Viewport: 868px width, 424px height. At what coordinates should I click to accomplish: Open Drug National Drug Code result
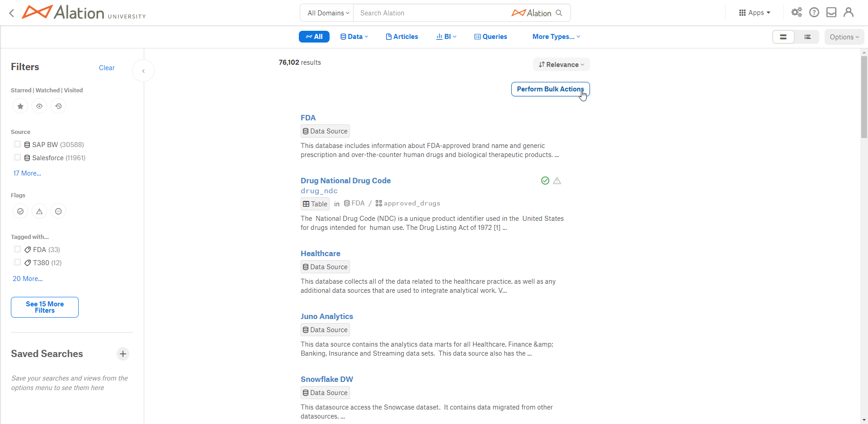pyautogui.click(x=345, y=181)
